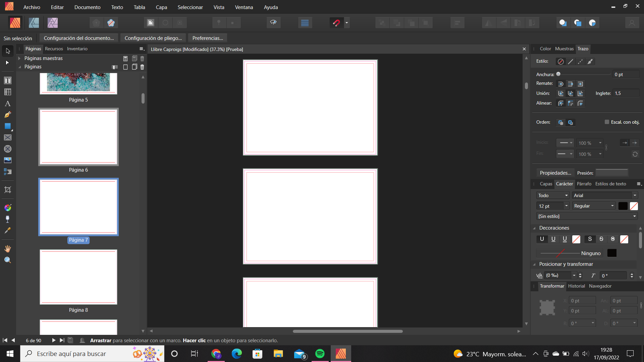The width and height of the screenshot is (644, 362).
Task: Expand Páginas maestras section
Action: (19, 58)
